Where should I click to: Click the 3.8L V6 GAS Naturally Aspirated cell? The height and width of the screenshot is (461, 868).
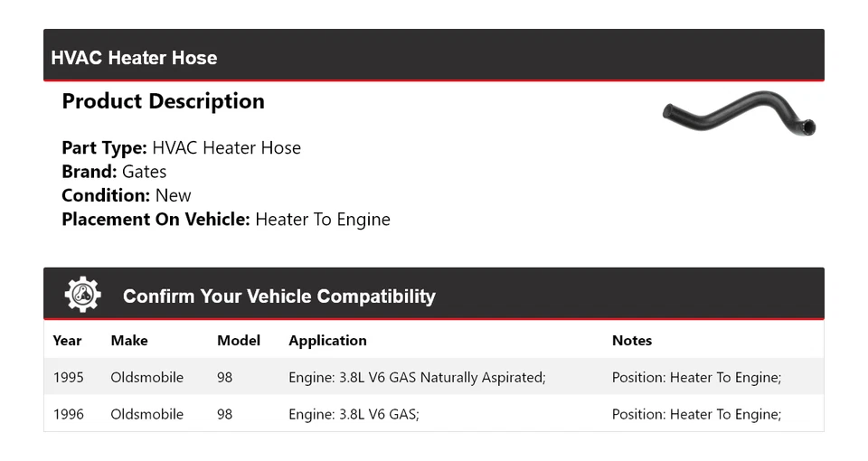[417, 377]
